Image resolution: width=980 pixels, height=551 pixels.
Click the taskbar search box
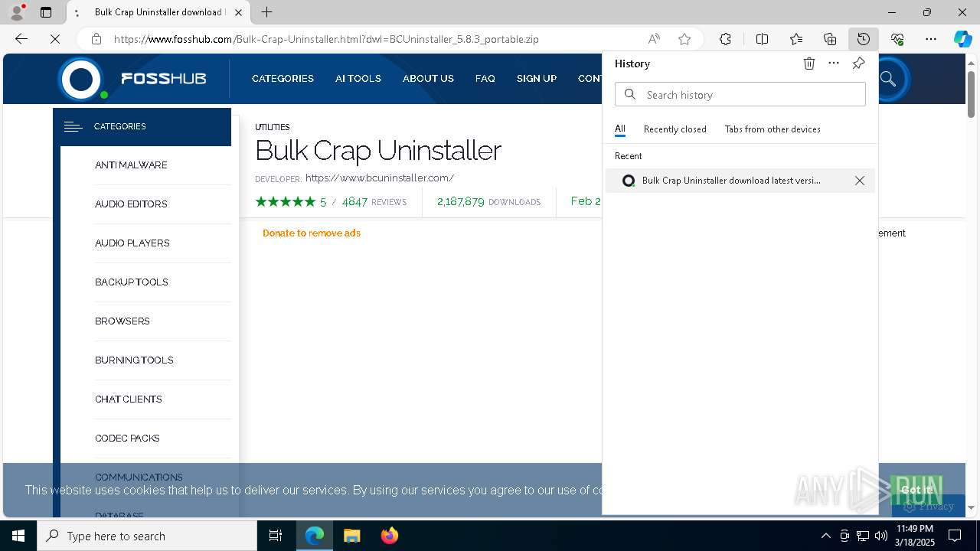147,536
